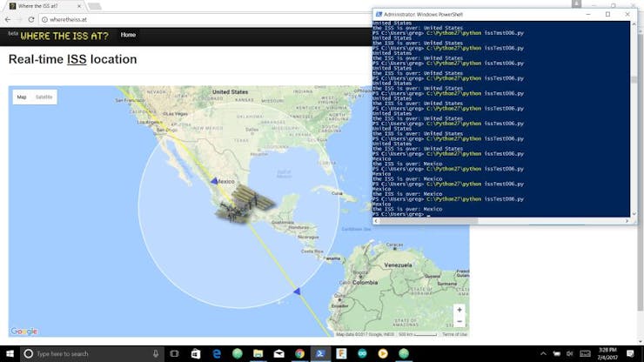
Task: Click PowerShell vertical scrollbar up arrow
Action: [x=634, y=24]
